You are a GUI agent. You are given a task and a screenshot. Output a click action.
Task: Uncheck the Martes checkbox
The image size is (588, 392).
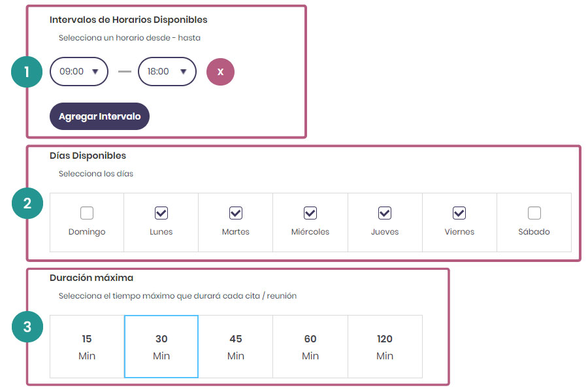click(x=236, y=213)
